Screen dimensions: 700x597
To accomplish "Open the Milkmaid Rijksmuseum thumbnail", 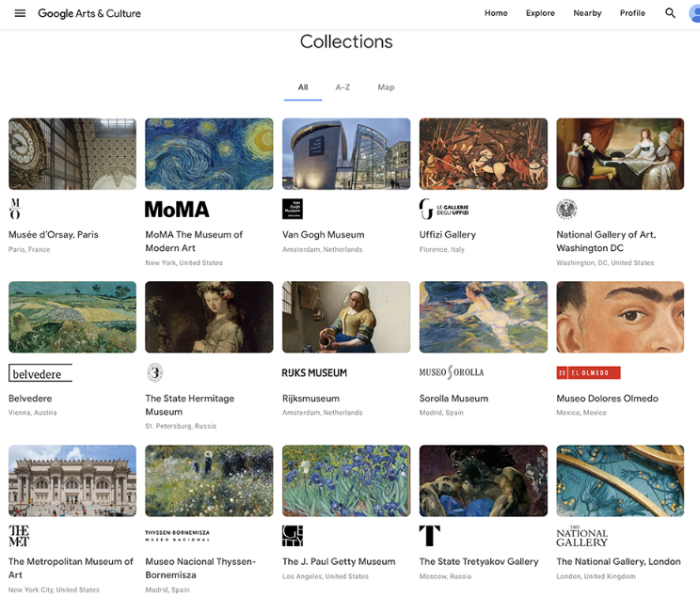I will 346,317.
